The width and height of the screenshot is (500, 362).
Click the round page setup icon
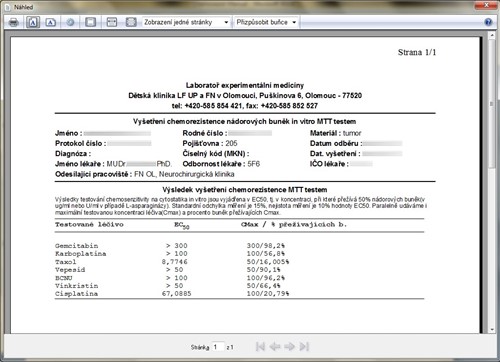70,22
